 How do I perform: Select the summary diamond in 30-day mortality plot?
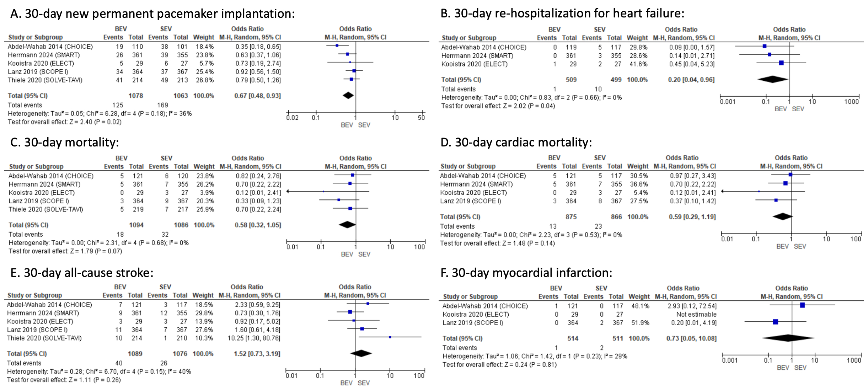(347, 225)
